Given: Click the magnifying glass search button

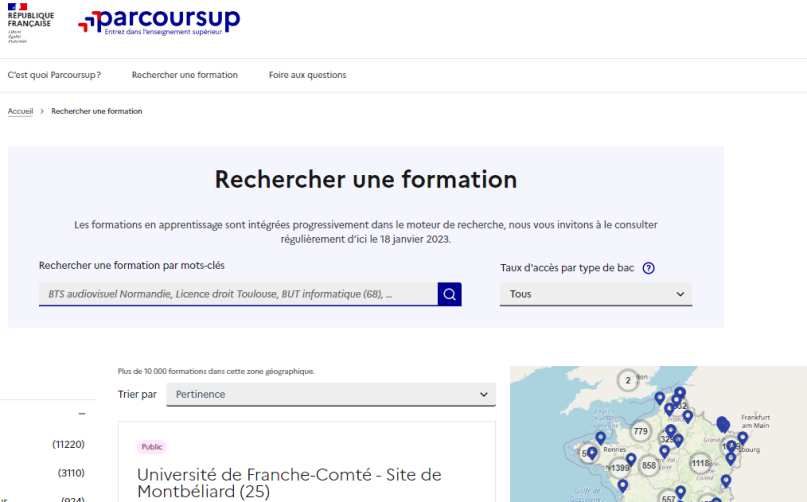Looking at the screenshot, I should pos(449,294).
